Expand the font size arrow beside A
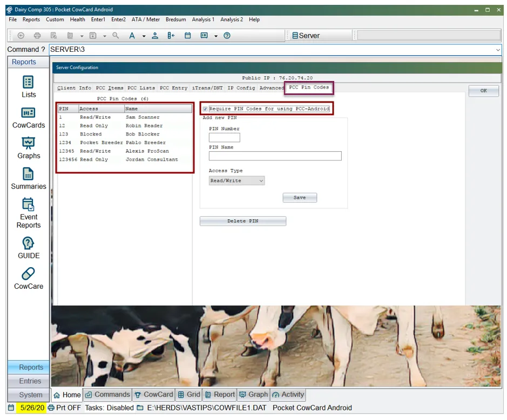507x420 pixels. pos(144,36)
